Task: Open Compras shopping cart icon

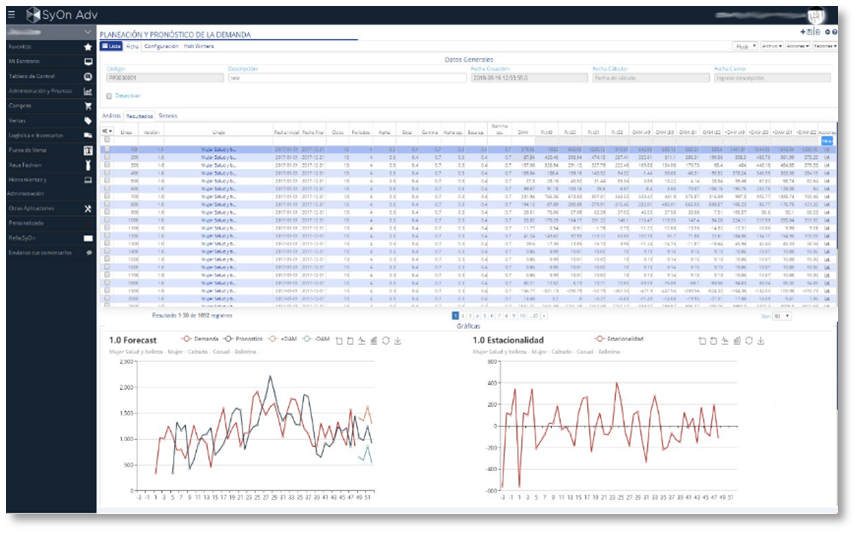Action: point(88,105)
